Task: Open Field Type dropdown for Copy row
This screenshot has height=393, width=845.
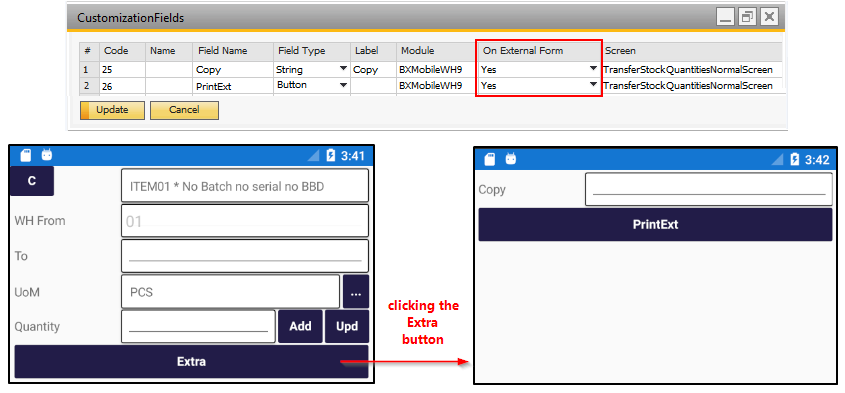Action: [x=343, y=69]
